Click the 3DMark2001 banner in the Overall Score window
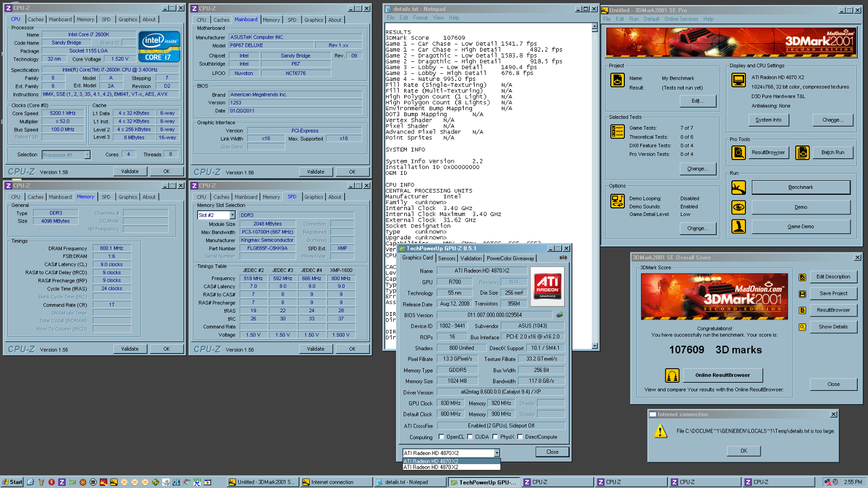This screenshot has height=488, width=868. [714, 296]
